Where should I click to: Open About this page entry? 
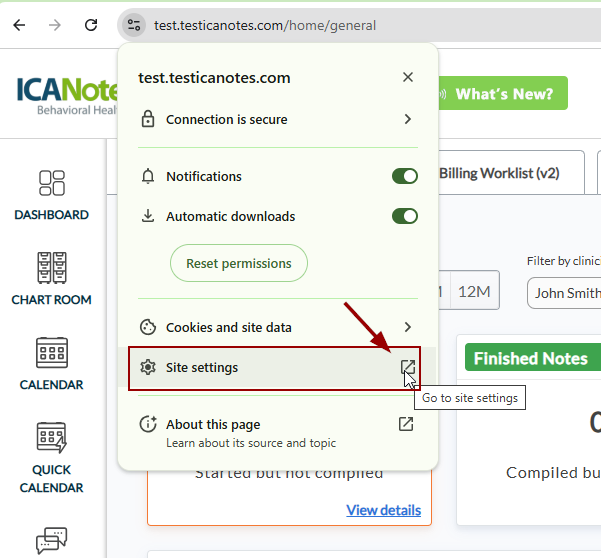point(278,432)
